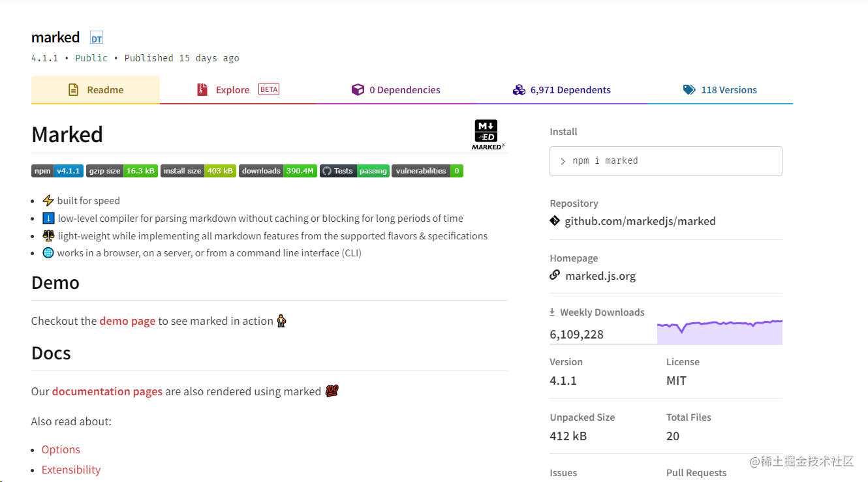Click the 'built for speed' feature text
Image resolution: width=868 pixels, height=482 pixels.
[x=89, y=201]
